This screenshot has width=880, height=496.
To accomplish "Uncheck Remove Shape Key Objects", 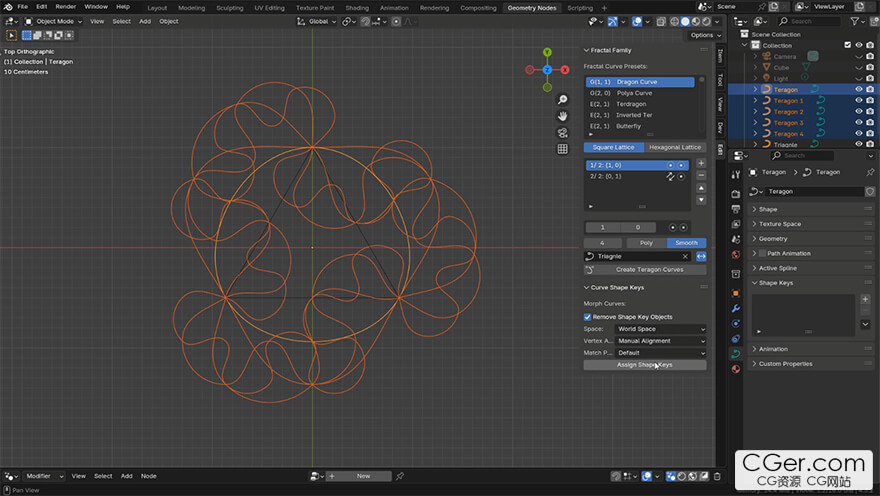I will (588, 317).
